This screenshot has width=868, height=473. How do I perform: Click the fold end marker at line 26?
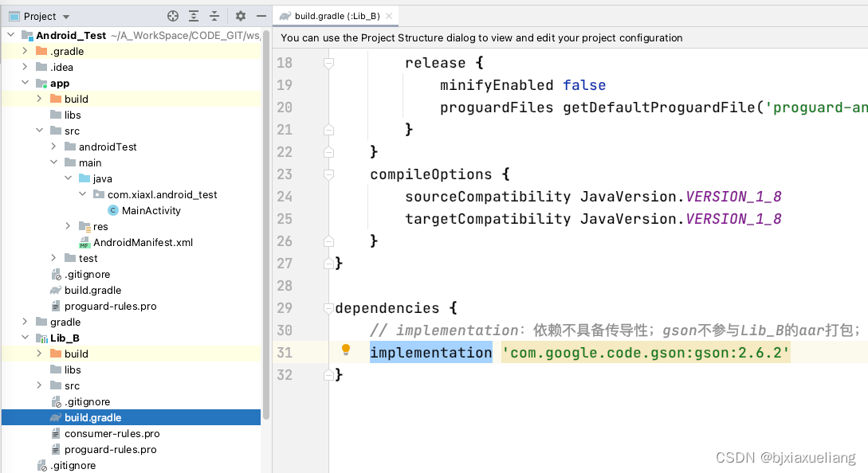[x=328, y=241]
